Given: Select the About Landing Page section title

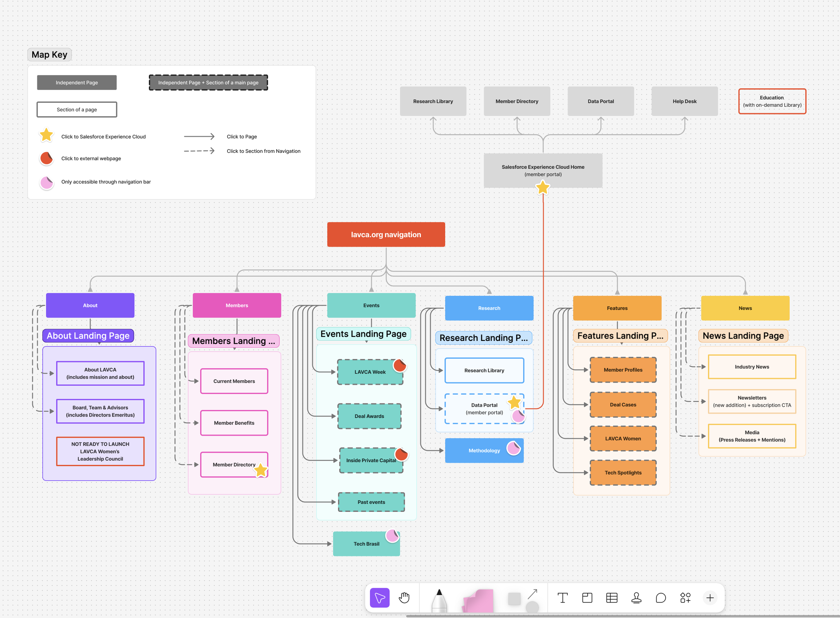Looking at the screenshot, I should click(88, 336).
